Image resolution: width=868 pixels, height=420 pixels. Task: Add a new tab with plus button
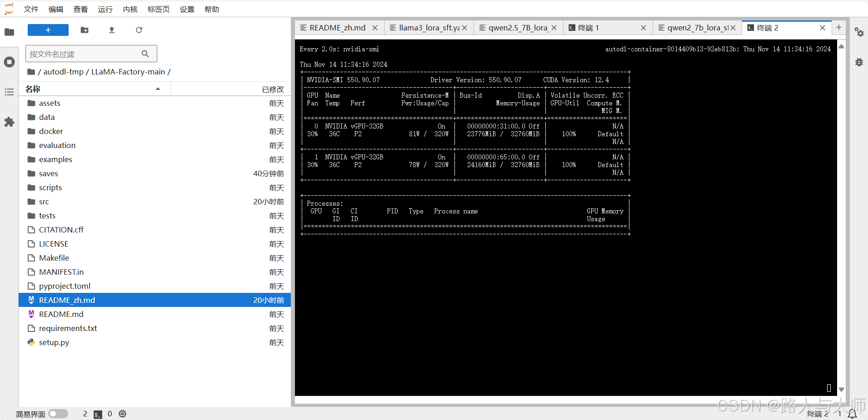(839, 27)
